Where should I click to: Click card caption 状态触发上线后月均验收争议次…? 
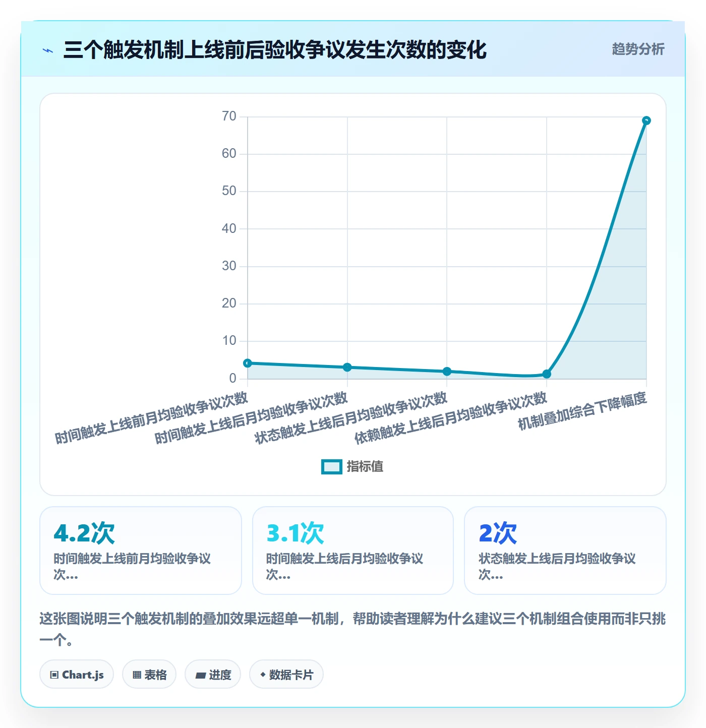point(557,566)
